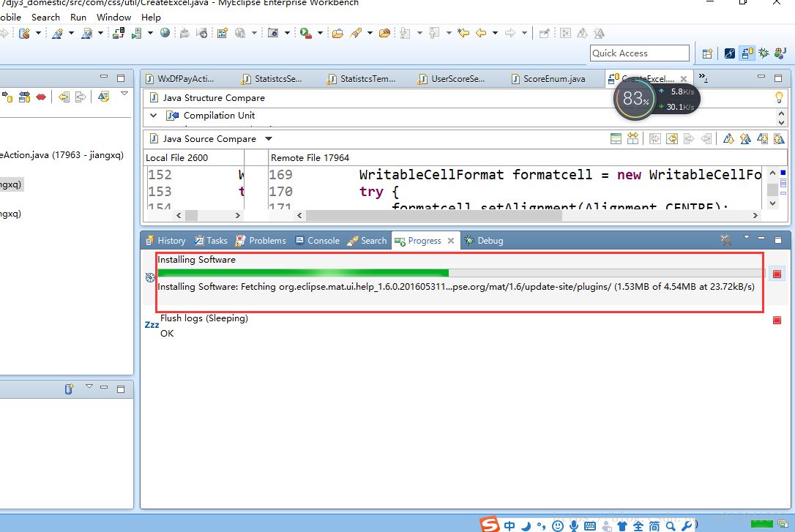Toggle the moon half-width icon in input bar
Image resolution: width=795 pixels, height=532 pixels.
(526, 526)
